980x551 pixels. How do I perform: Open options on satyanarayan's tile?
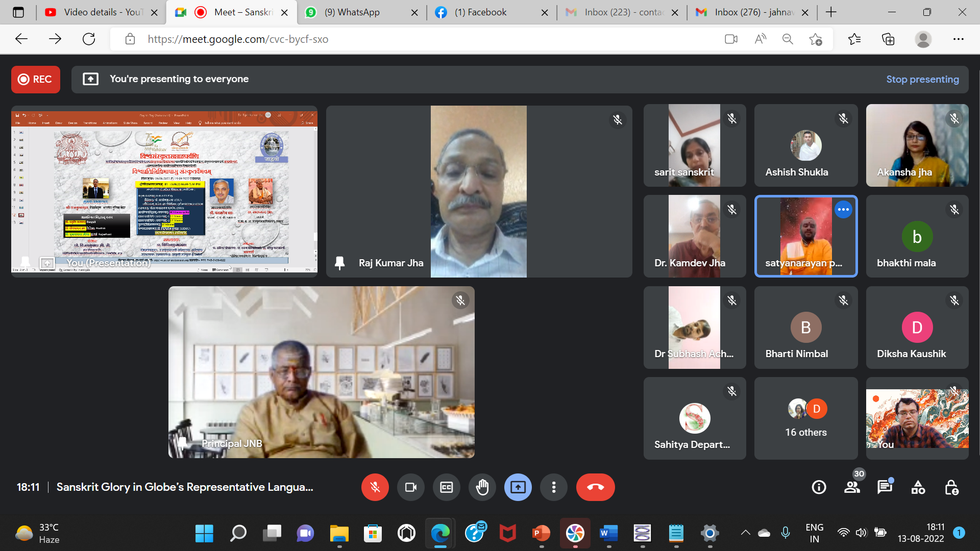(843, 209)
